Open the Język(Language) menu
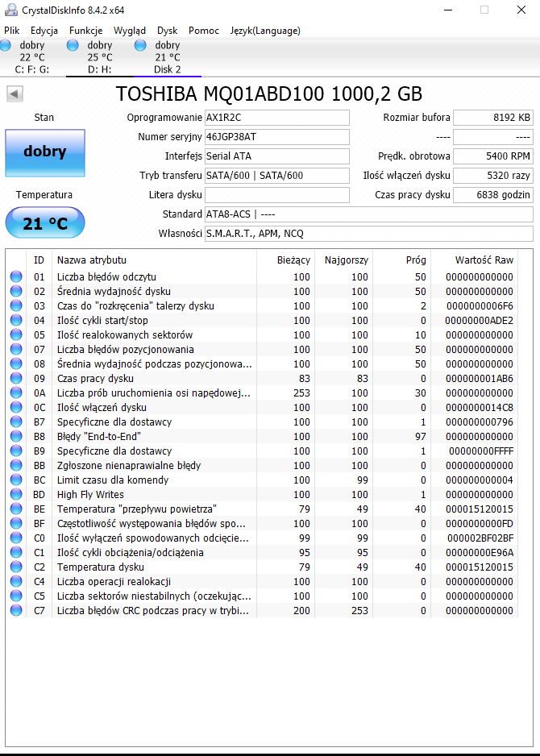540x756 pixels. click(x=265, y=31)
